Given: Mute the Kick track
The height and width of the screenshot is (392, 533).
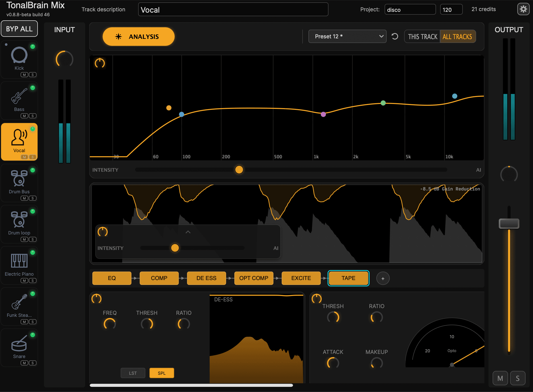Looking at the screenshot, I should [x=24, y=75].
